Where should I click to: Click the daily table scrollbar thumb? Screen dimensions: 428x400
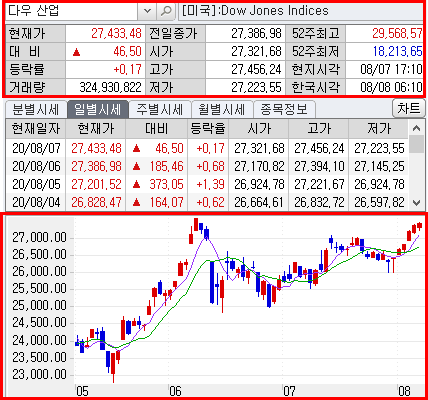pyautogui.click(x=416, y=144)
